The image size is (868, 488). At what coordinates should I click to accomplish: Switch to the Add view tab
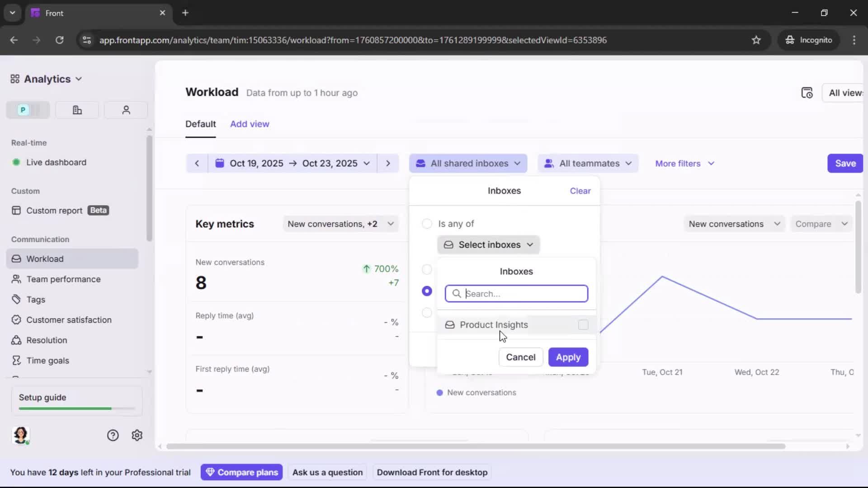250,123
